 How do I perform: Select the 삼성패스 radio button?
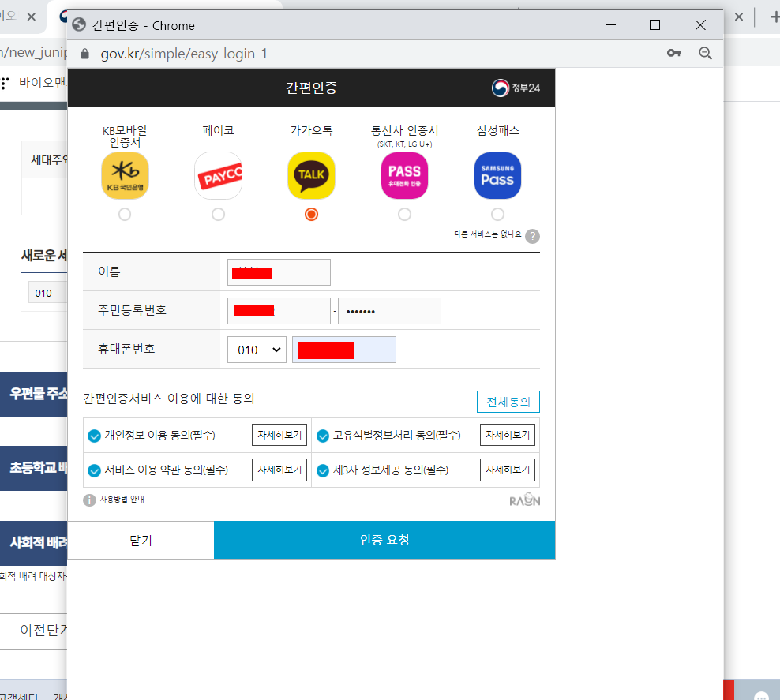(497, 215)
